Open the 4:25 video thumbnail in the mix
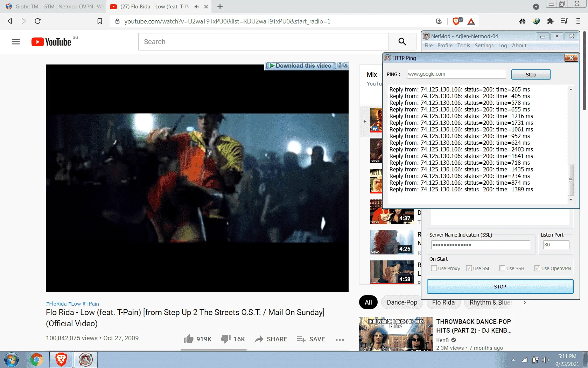This screenshot has height=368, width=588. click(392, 242)
